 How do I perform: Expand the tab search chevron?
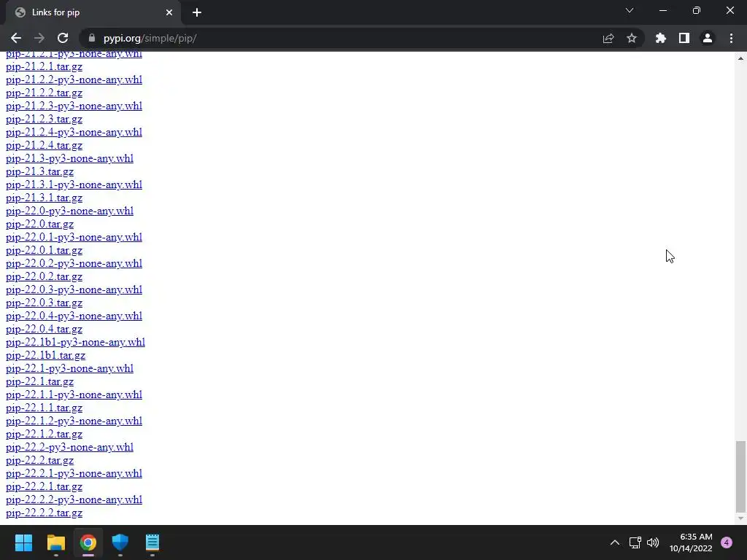click(x=630, y=10)
